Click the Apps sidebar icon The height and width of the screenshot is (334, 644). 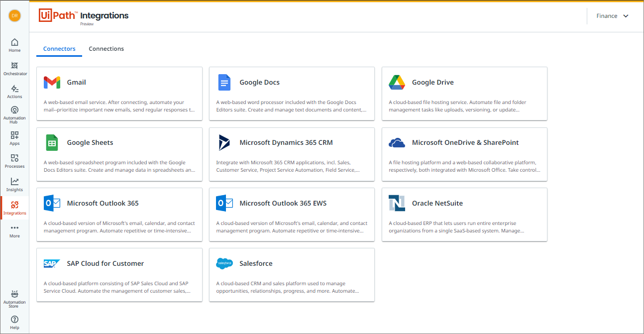[14, 138]
